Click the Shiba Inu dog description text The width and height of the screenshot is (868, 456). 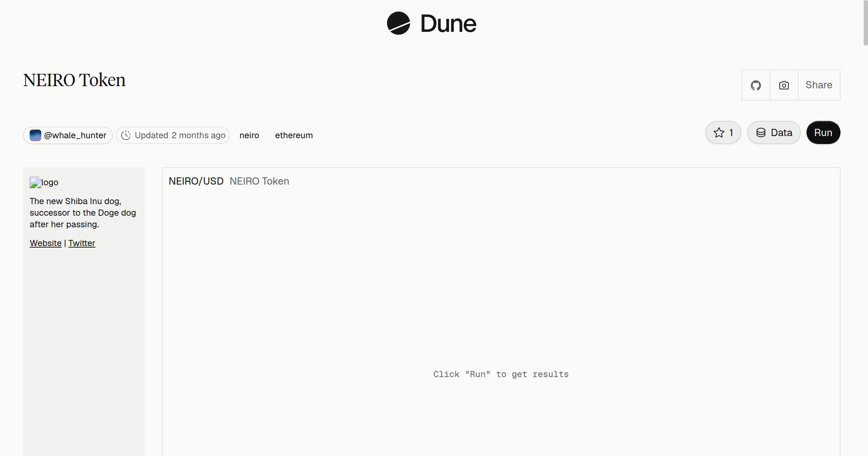coord(83,213)
